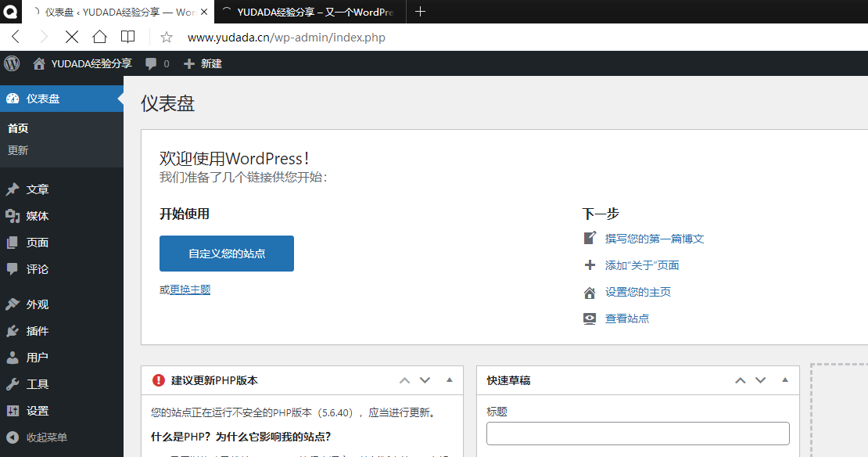Open the 新建 menu in admin bar

(x=203, y=63)
